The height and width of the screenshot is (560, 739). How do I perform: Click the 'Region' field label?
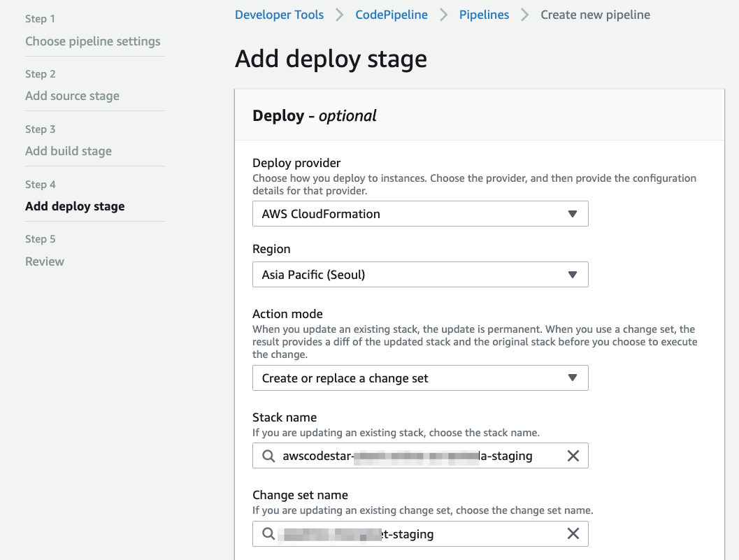pyautogui.click(x=271, y=249)
